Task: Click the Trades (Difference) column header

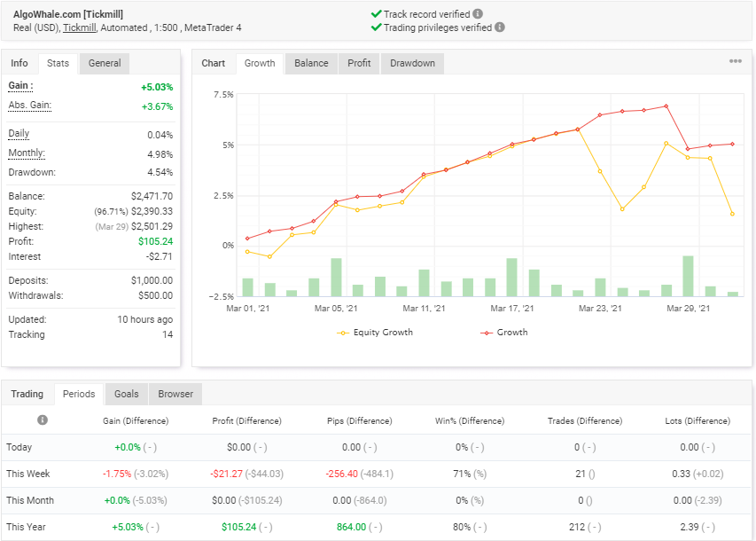Action: tap(585, 421)
